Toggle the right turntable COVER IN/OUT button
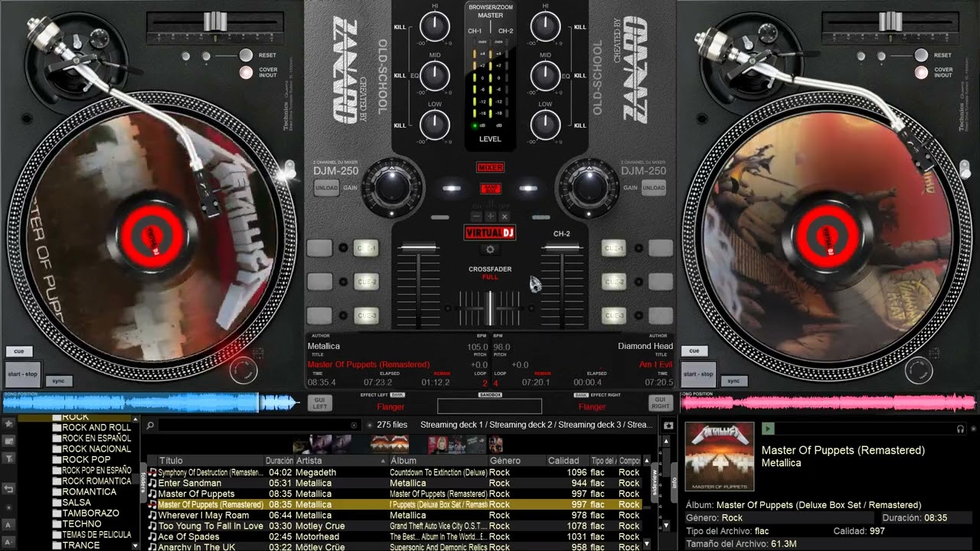The width and height of the screenshot is (980, 551). pos(921,73)
